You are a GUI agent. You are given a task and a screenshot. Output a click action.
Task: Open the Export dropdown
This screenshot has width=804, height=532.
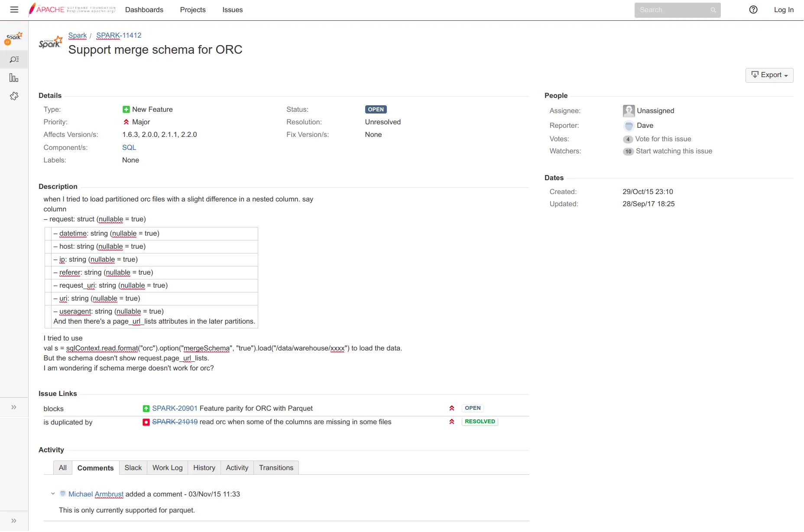point(769,75)
